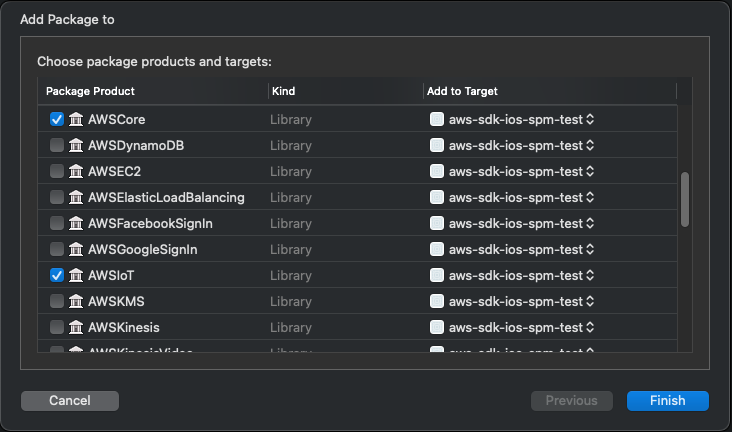Open target dropdown arrows for AWSCore
Viewport: 732px width, 432px height.
(590, 120)
